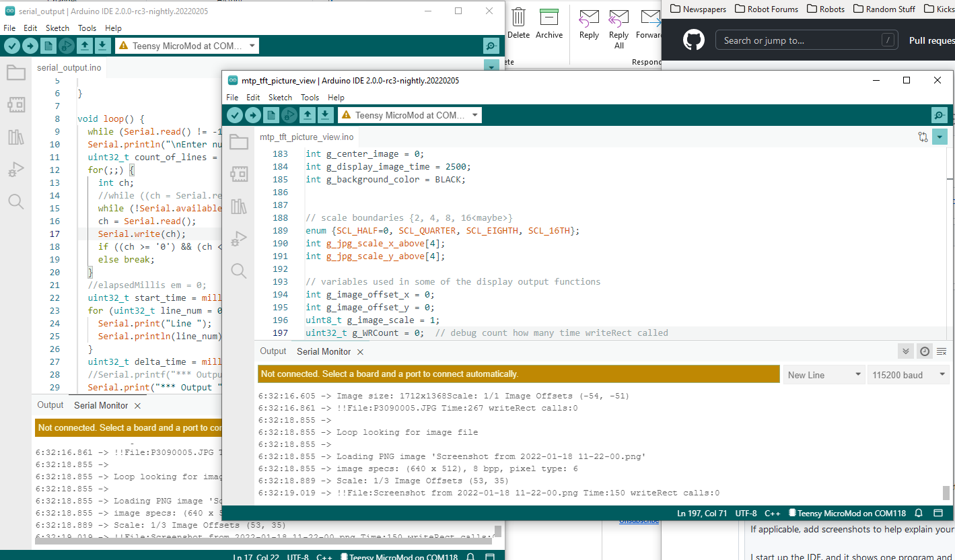Click serial monitor vertical scrollbar in mtp_tft_picture_view
955x560 pixels.
point(946,493)
